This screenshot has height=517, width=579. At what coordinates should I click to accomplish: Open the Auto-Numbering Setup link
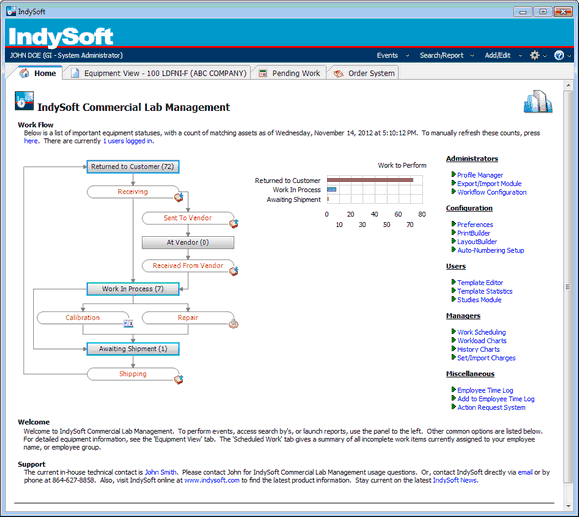pyautogui.click(x=491, y=250)
